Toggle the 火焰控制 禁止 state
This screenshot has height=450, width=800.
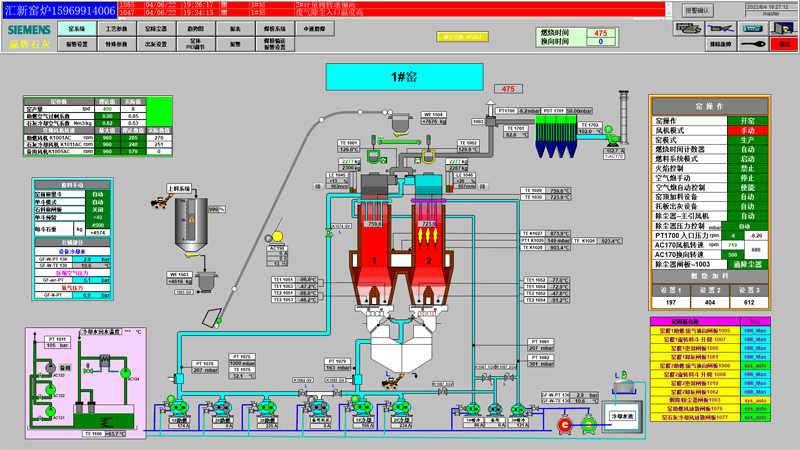(x=747, y=168)
